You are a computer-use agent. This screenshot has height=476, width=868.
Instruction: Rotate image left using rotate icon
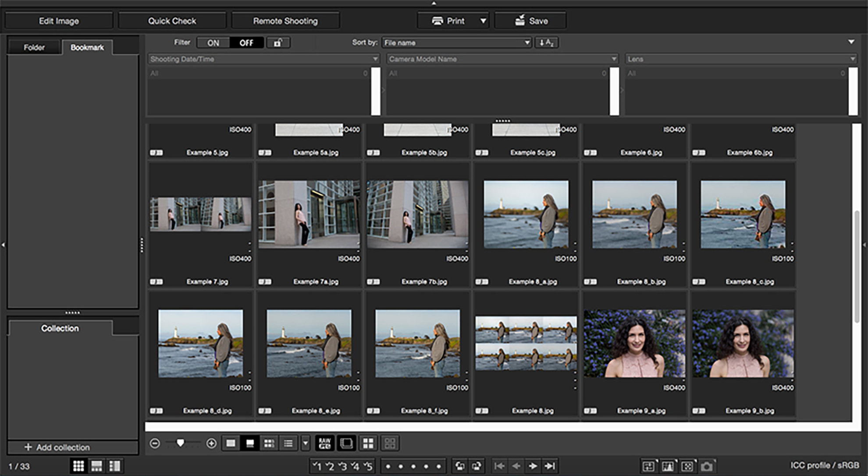[x=460, y=466]
